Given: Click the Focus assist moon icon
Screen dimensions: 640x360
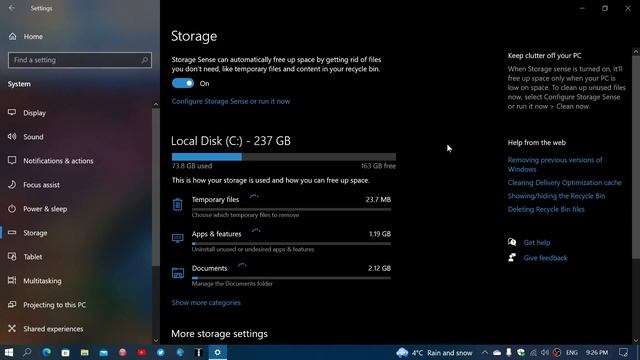Looking at the screenshot, I should coord(12,184).
